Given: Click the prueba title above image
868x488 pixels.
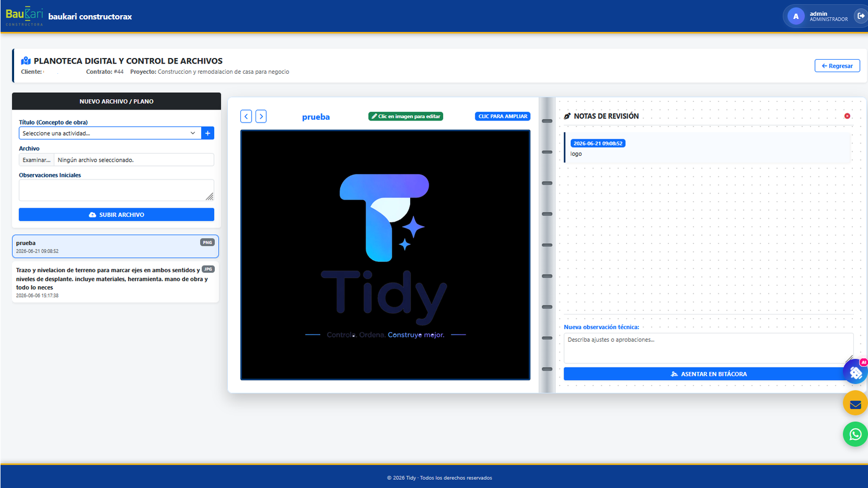Looking at the screenshot, I should point(316,117).
